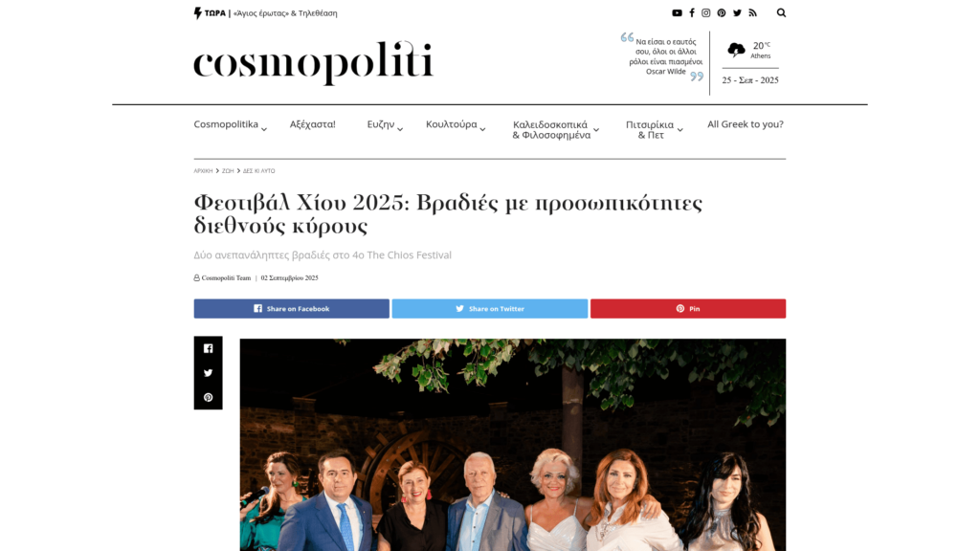This screenshot has height=551, width=980.
Task: Expand the Ευζην dropdown menu
Action: [385, 125]
